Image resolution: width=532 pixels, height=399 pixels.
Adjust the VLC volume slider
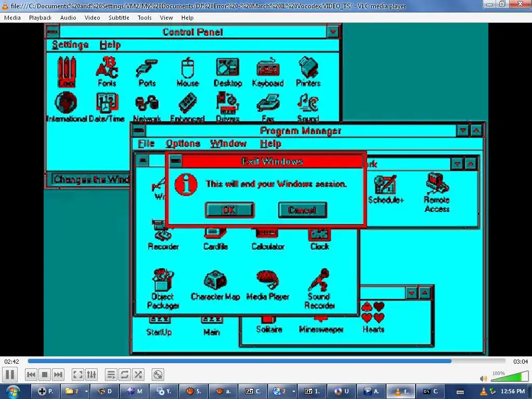tap(509, 377)
